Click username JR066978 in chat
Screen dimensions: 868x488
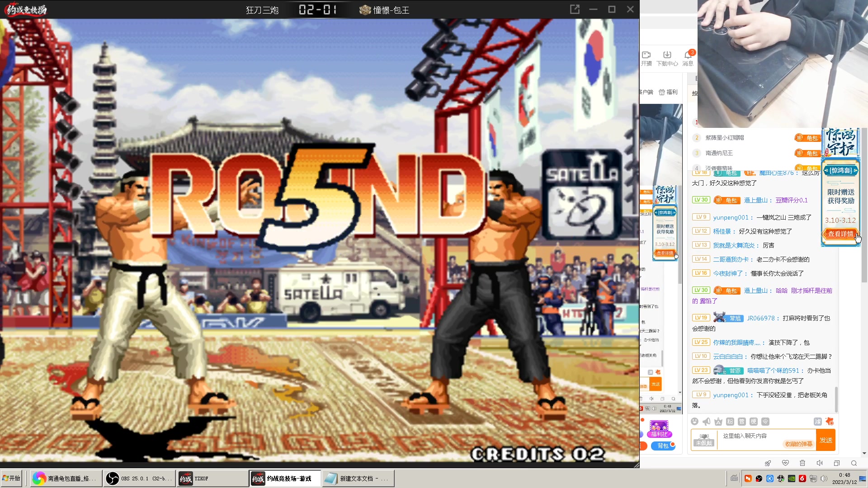[761, 319]
